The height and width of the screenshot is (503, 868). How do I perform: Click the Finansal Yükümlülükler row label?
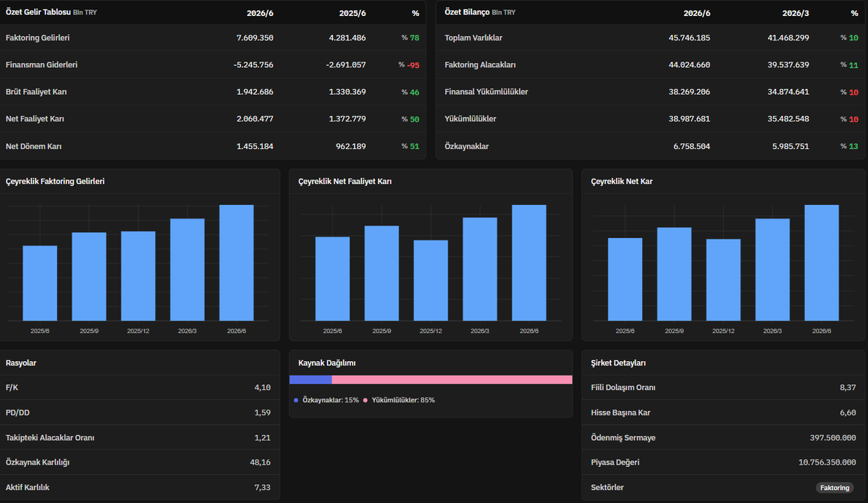click(486, 92)
